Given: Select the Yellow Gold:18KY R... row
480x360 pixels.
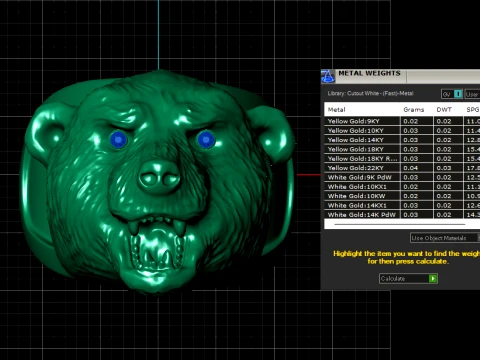Looking at the screenshot, I should 402,158.
